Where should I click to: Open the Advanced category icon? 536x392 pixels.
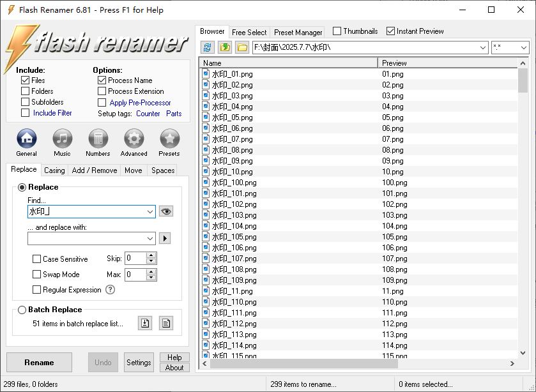tap(134, 138)
